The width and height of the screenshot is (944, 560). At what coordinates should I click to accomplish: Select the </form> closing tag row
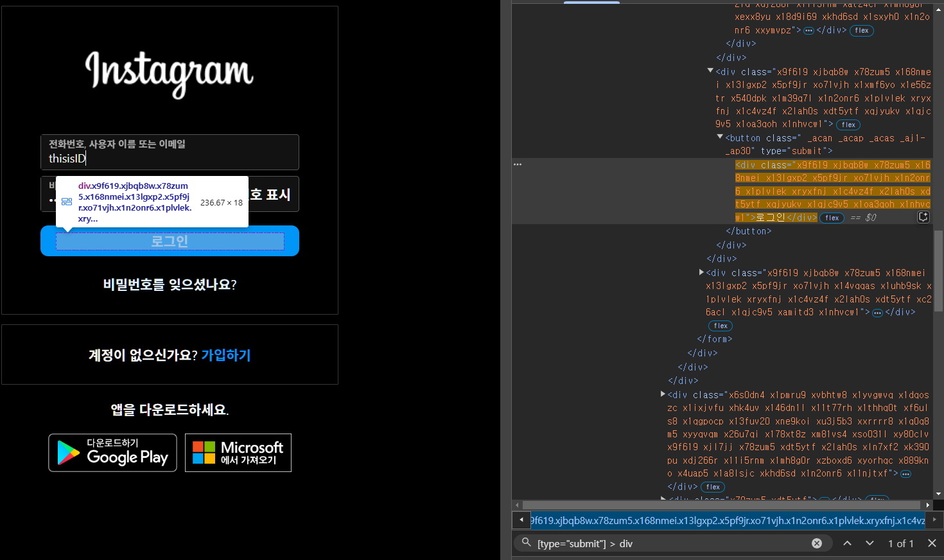(715, 339)
